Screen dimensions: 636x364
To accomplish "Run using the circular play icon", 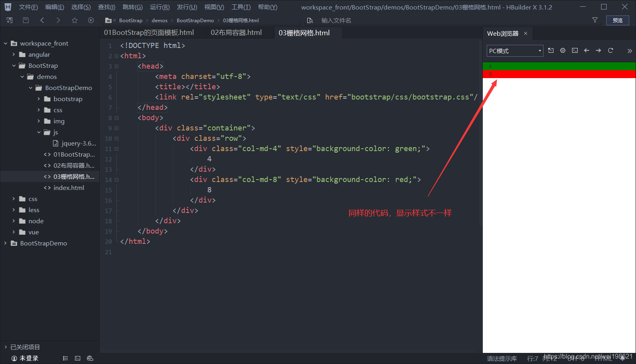I will (x=91, y=20).
